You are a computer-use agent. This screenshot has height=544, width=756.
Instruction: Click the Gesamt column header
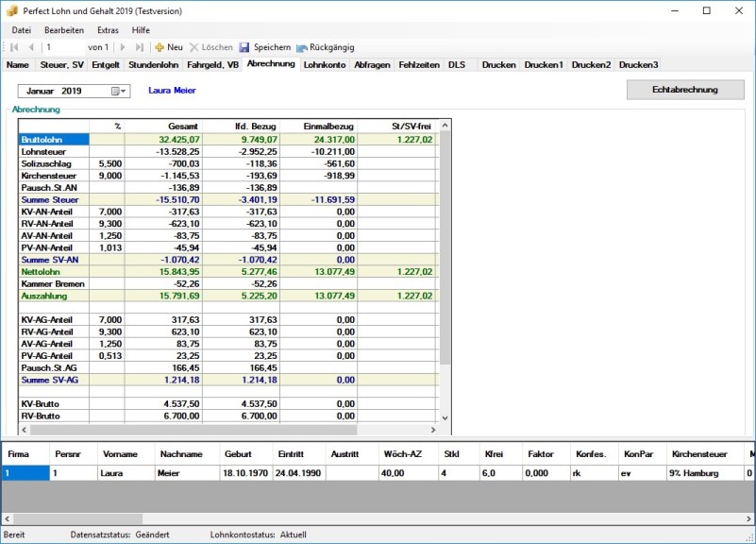click(163, 126)
